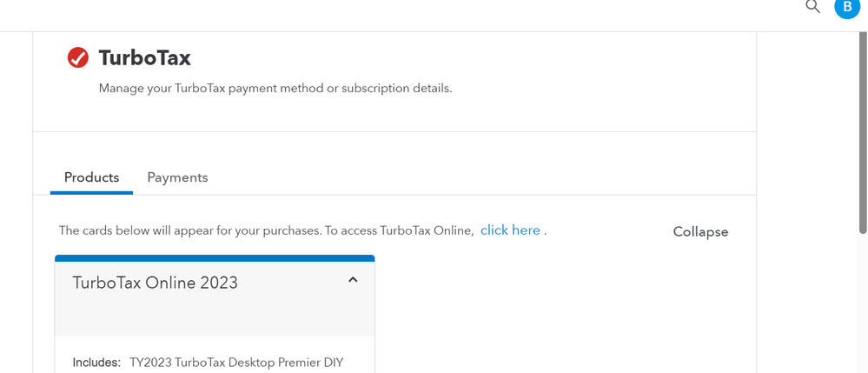Click the TurboTax Online 2023 card title
The height and width of the screenshot is (373, 868).
click(156, 283)
